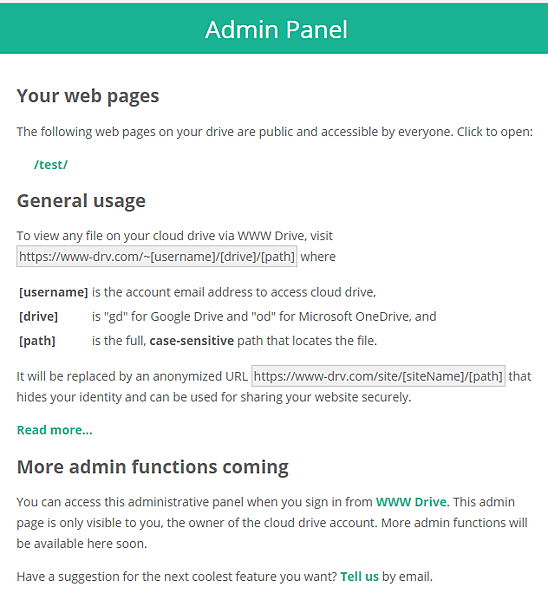The height and width of the screenshot is (600, 548).
Task: Open the WWW Drive link
Action: 411,502
